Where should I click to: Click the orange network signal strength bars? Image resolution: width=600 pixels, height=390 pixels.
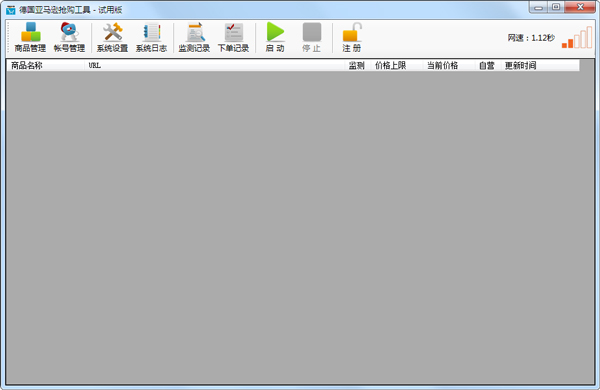click(x=577, y=38)
